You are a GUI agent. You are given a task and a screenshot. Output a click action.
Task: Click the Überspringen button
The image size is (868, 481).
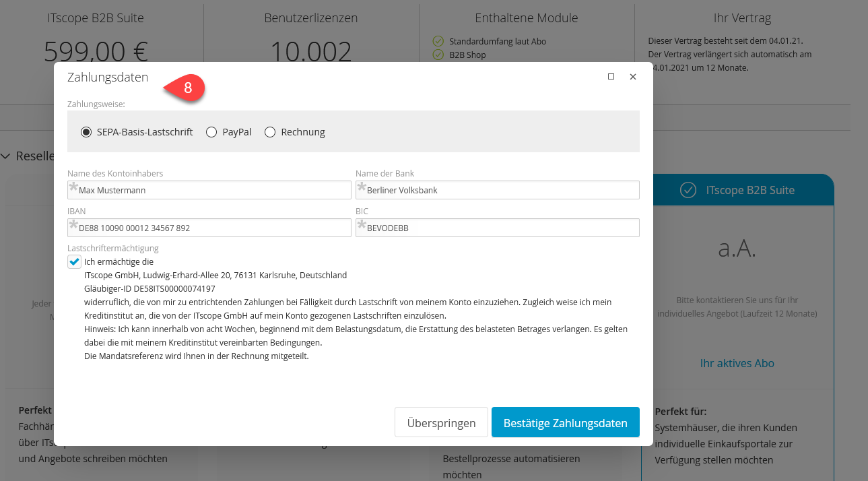point(441,422)
